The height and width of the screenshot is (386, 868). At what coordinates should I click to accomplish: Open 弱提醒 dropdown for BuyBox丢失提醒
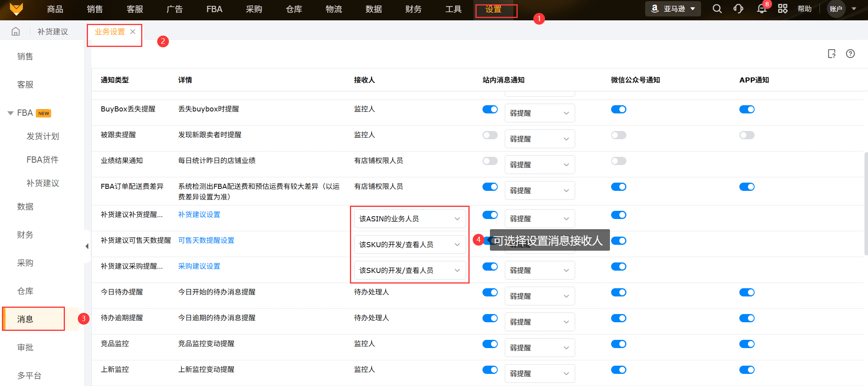(540, 113)
